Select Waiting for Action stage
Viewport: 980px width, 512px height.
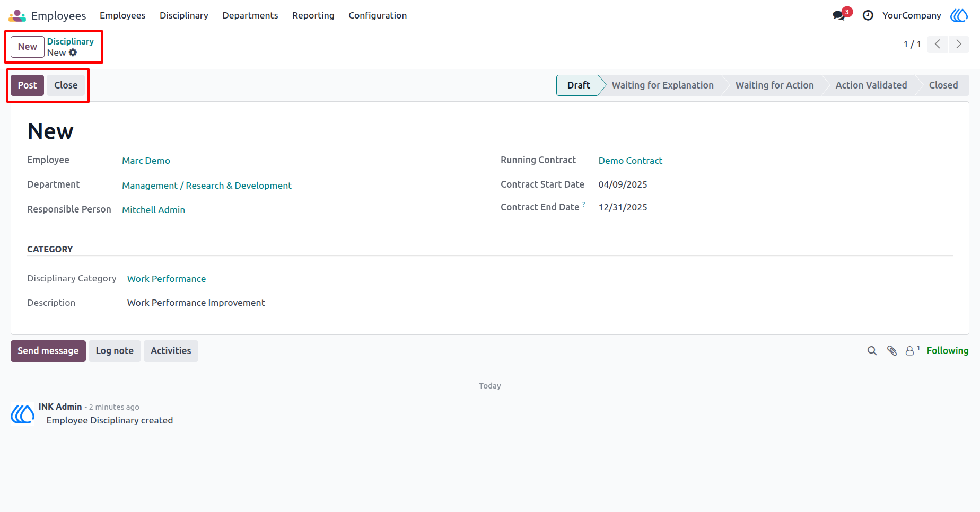[774, 85]
